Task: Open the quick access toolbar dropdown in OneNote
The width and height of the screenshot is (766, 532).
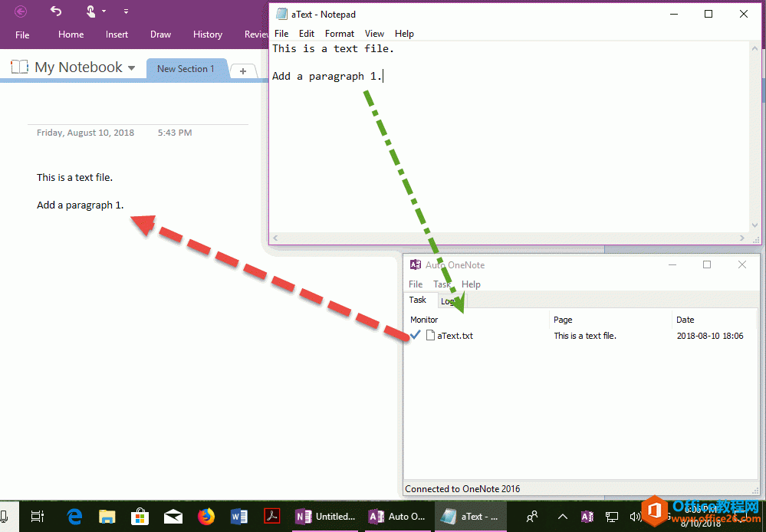Action: pos(125,11)
